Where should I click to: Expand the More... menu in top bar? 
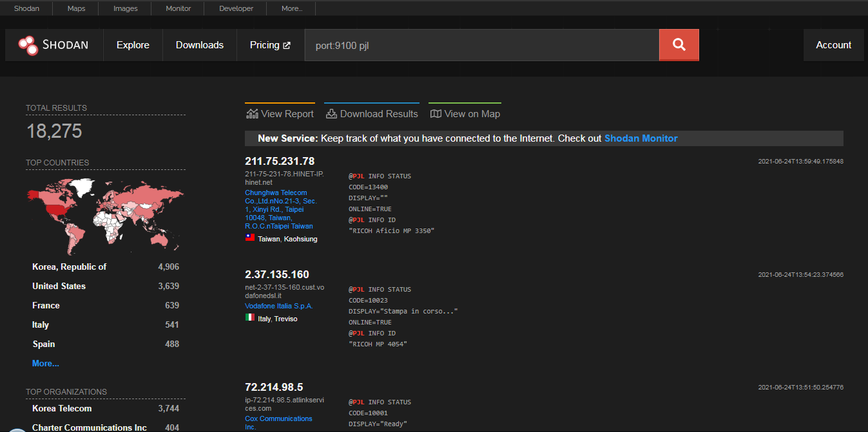[x=292, y=8]
